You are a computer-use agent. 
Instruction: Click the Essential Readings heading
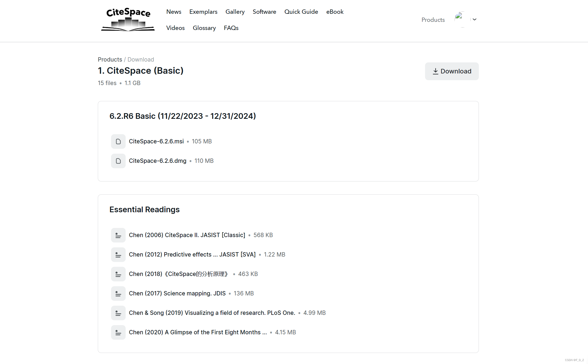pos(145,210)
